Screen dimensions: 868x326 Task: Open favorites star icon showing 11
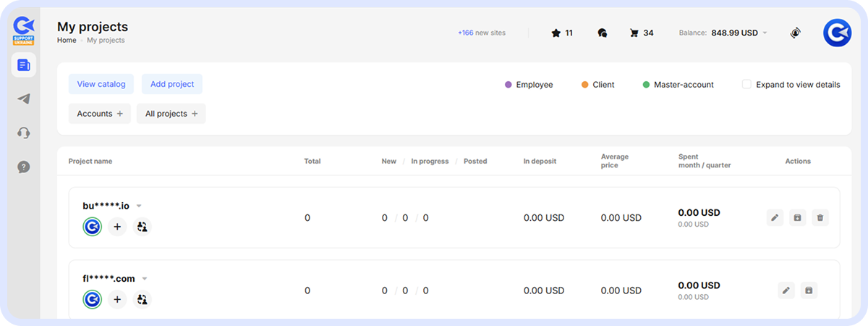pyautogui.click(x=556, y=33)
